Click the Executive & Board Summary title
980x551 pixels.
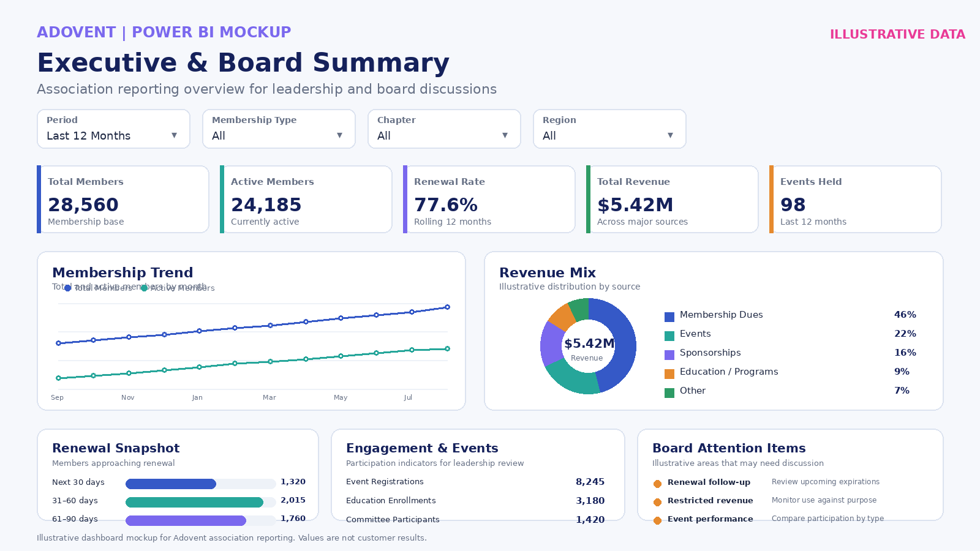click(x=243, y=63)
